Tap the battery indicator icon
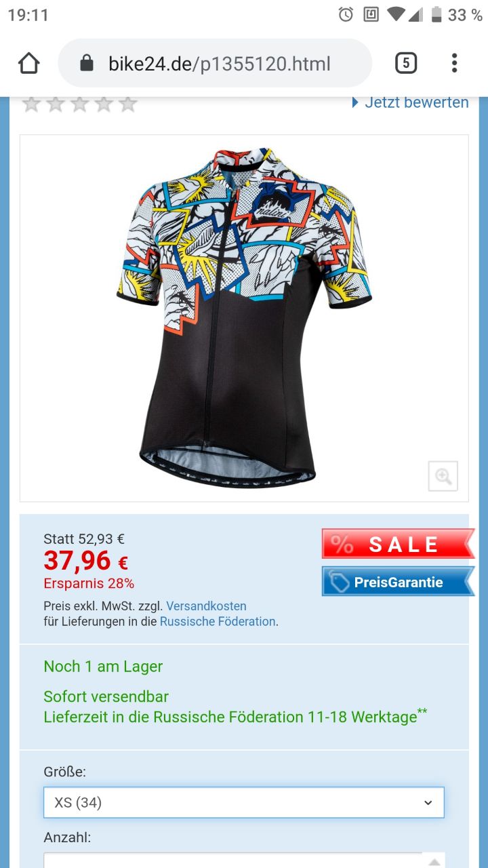This screenshot has width=488, height=868. point(436,14)
